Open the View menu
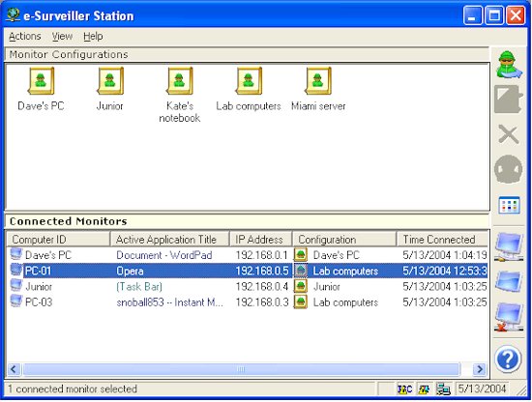 pos(62,37)
